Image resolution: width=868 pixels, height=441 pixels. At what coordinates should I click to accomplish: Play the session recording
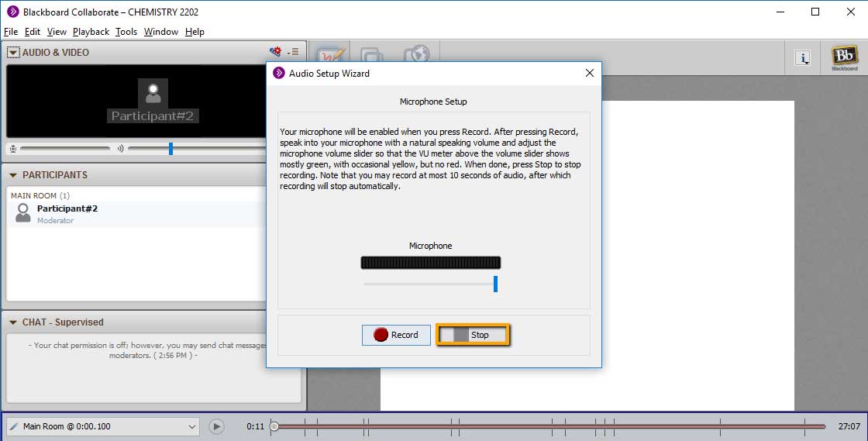[x=216, y=426]
